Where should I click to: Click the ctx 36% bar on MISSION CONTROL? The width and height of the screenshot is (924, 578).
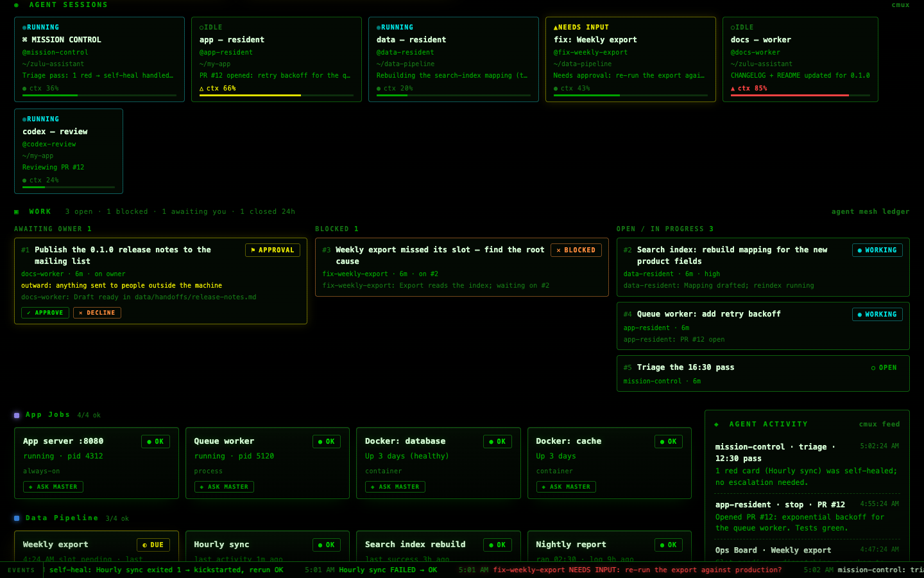(99, 96)
